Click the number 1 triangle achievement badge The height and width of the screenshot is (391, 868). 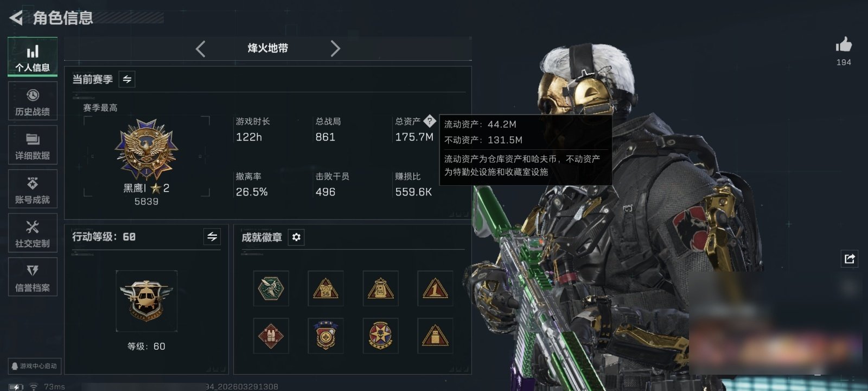(435, 288)
